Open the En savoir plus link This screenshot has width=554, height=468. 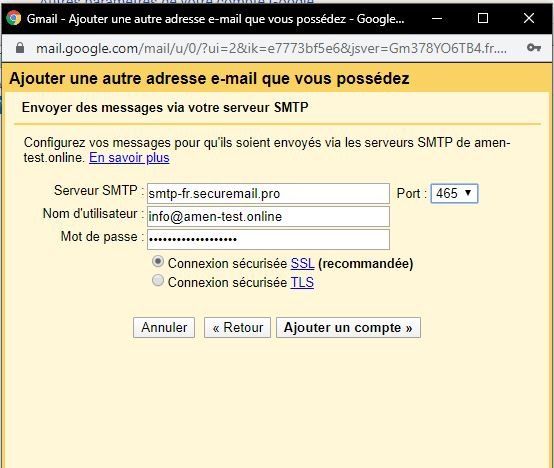(129, 158)
